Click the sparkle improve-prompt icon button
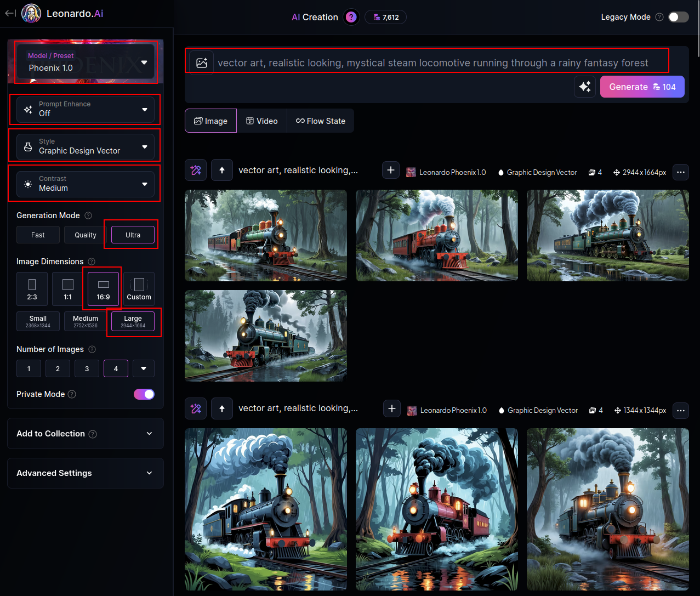The width and height of the screenshot is (700, 596). 585,87
